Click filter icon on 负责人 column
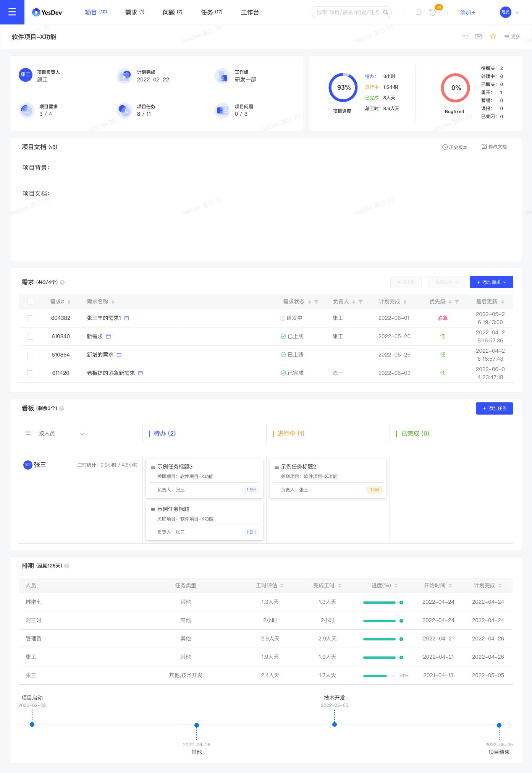 (x=361, y=302)
